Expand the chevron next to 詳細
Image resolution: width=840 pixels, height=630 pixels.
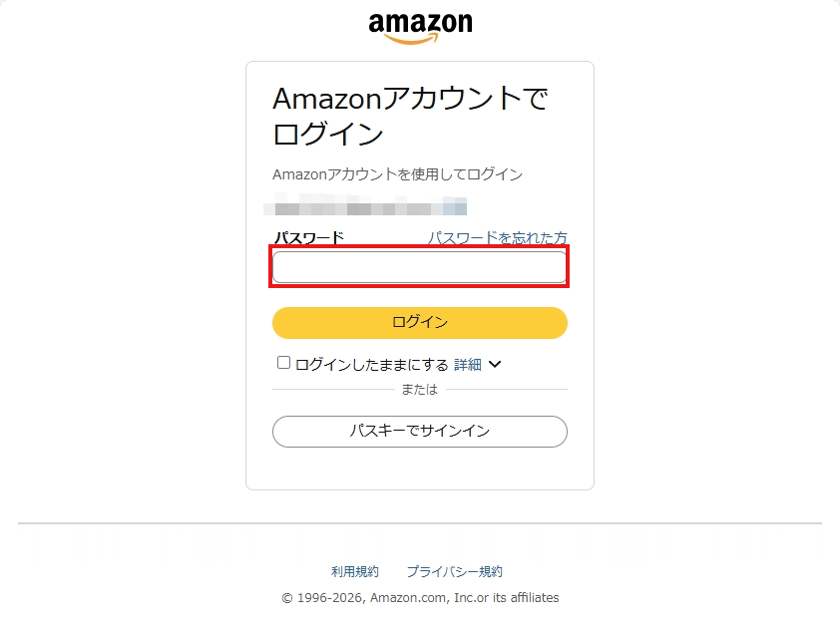click(495, 365)
